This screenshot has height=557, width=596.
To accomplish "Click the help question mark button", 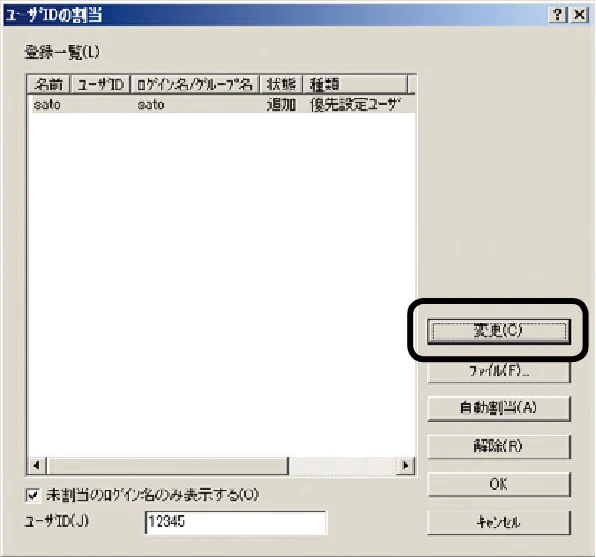I will [x=558, y=15].
